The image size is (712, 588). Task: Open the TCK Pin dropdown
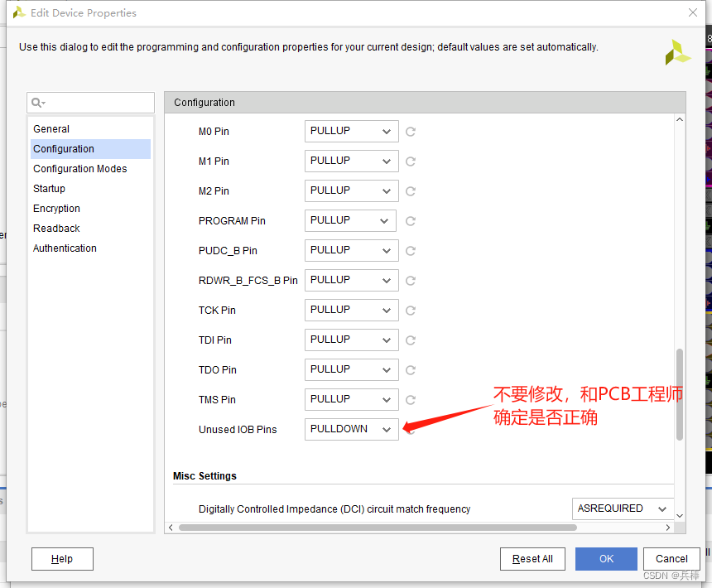coord(352,310)
